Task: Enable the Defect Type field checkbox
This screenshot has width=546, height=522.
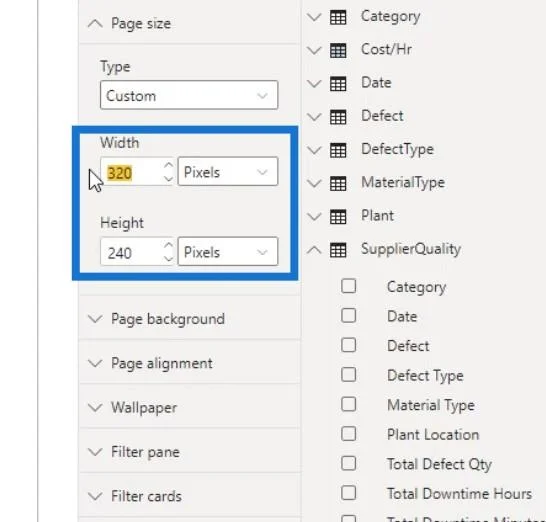Action: (349, 375)
